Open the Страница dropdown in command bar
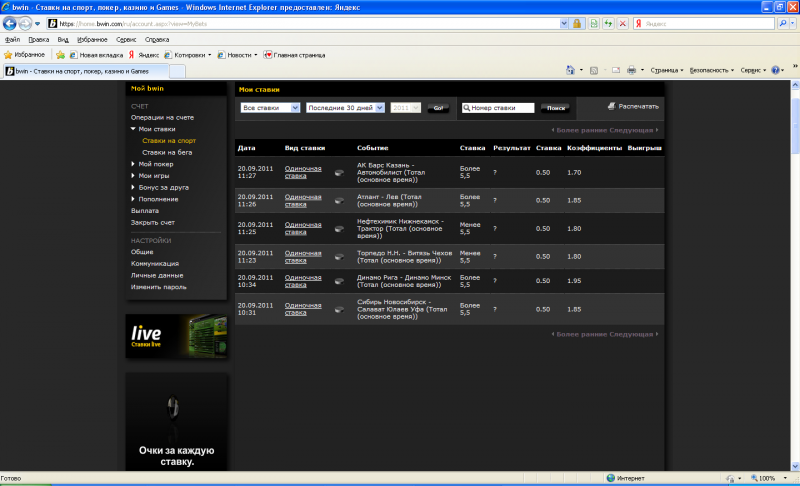800x486 pixels. (x=666, y=70)
